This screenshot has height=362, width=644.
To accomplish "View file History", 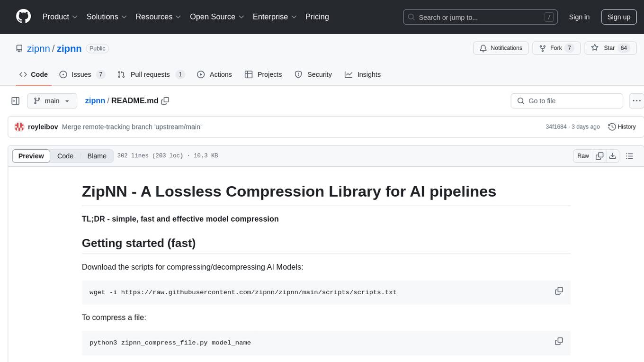I will coord(622,127).
